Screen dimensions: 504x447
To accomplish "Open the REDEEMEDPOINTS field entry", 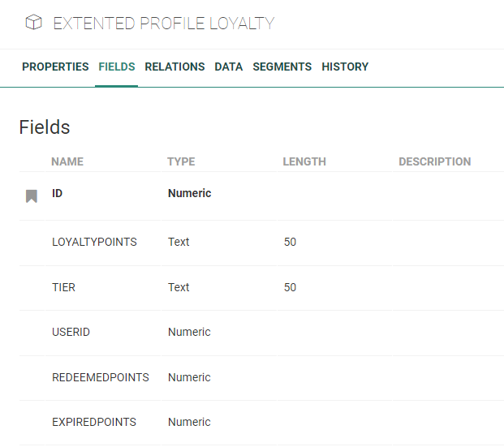I will [101, 377].
